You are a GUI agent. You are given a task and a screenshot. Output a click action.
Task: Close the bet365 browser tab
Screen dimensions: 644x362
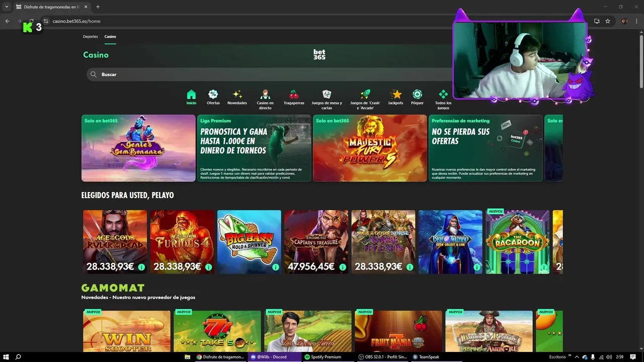click(x=85, y=7)
